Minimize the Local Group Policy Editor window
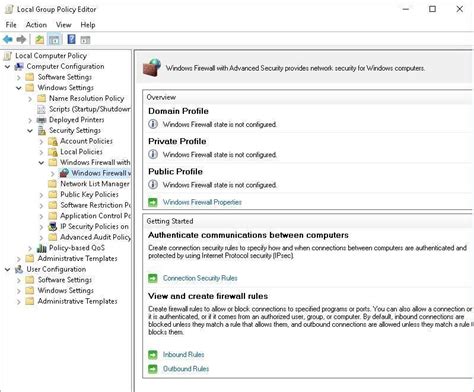Image resolution: width=474 pixels, height=392 pixels. [406, 9]
